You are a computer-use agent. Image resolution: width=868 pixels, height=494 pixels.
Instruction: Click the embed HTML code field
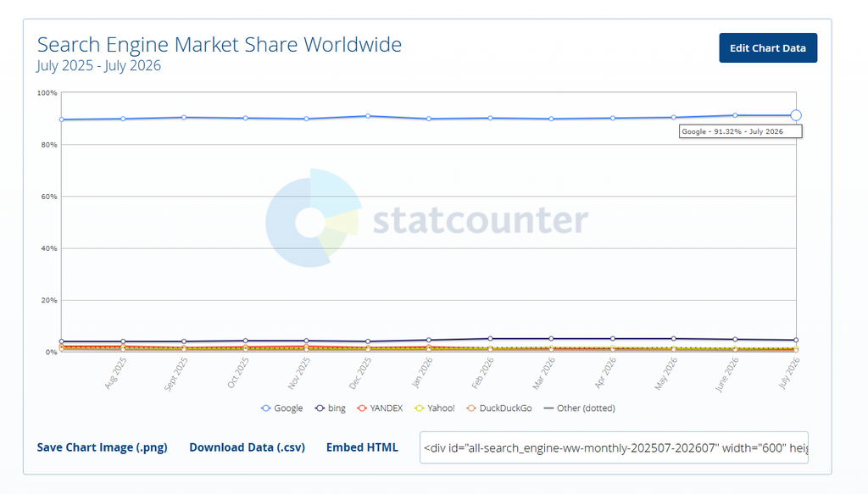tap(614, 447)
